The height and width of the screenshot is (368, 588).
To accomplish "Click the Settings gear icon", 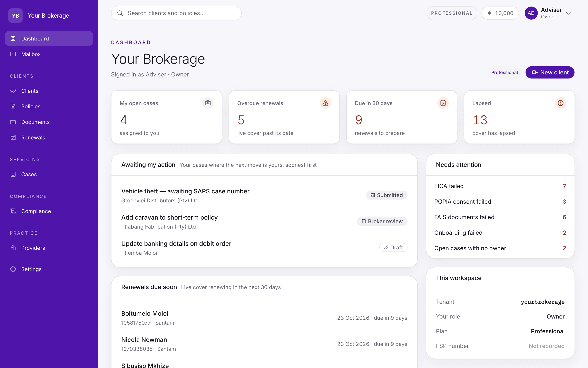I will pos(13,269).
